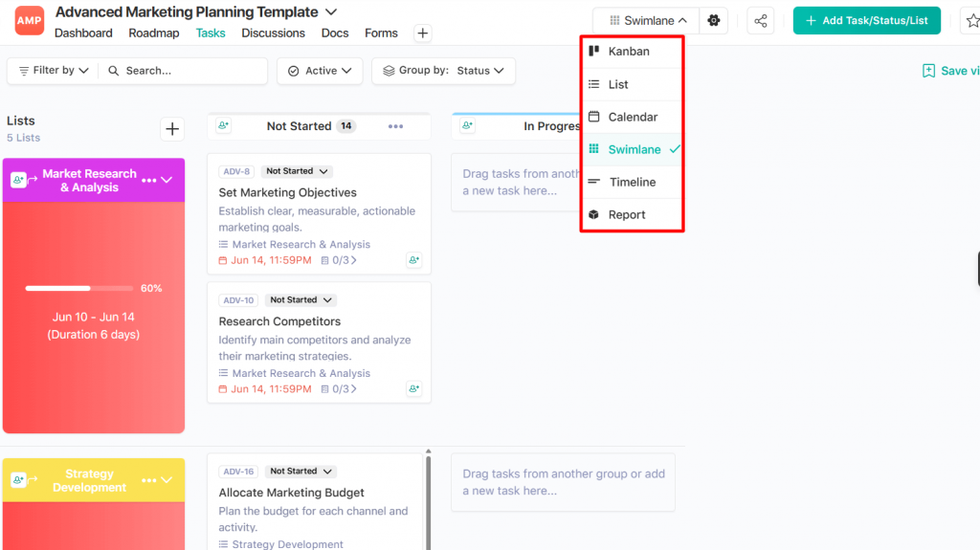The width and height of the screenshot is (980, 550).
Task: Open the Discussions tab
Action: click(x=273, y=33)
